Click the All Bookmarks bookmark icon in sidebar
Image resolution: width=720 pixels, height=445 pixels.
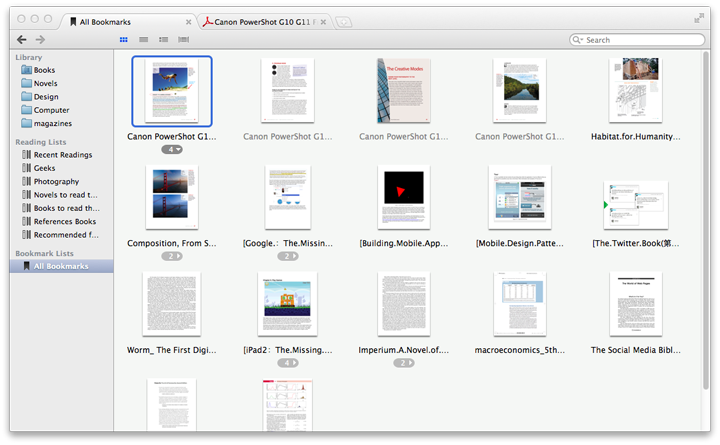27,266
